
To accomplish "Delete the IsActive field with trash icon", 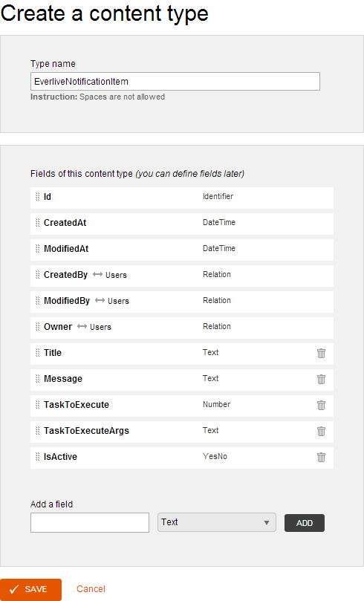I will click(321, 457).
